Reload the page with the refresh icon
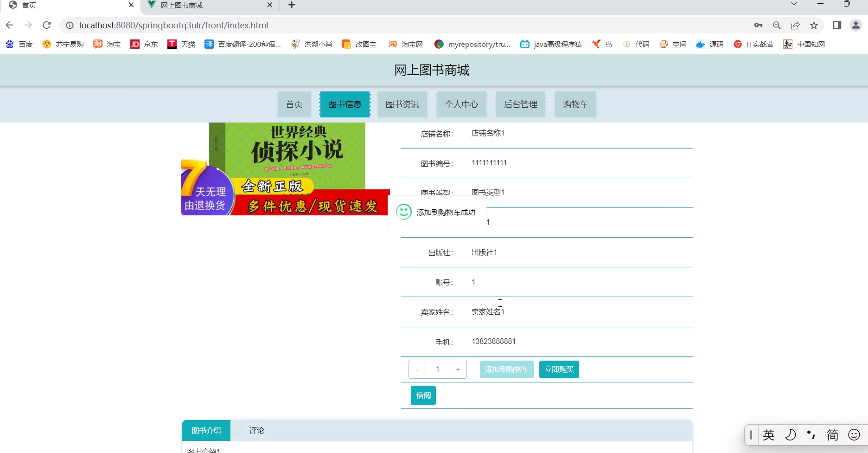This screenshot has height=453, width=868. point(46,25)
